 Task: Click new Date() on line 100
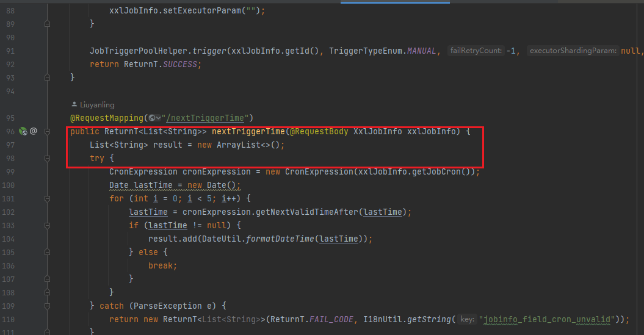coord(212,185)
